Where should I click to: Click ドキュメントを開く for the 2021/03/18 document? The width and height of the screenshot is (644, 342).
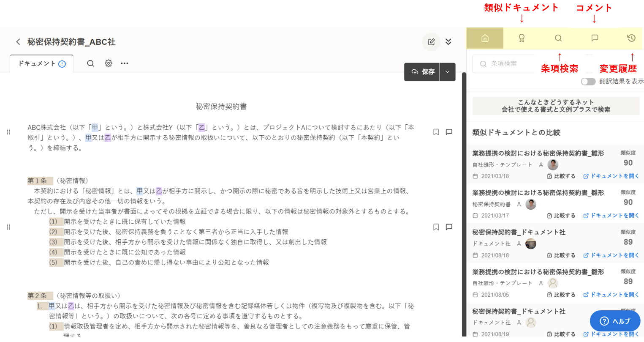611,176
